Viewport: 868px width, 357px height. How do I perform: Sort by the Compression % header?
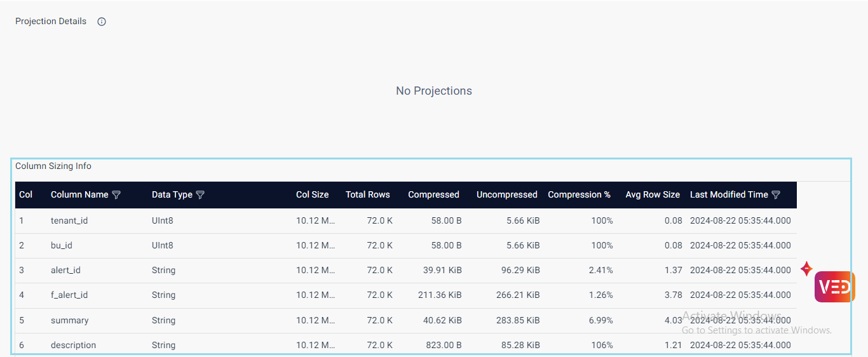coord(579,195)
